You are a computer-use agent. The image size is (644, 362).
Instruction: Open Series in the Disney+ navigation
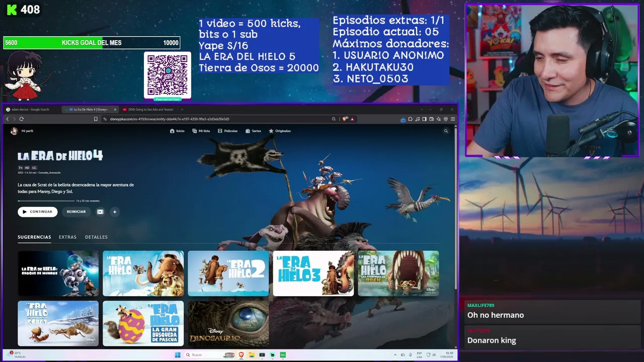coord(253,131)
